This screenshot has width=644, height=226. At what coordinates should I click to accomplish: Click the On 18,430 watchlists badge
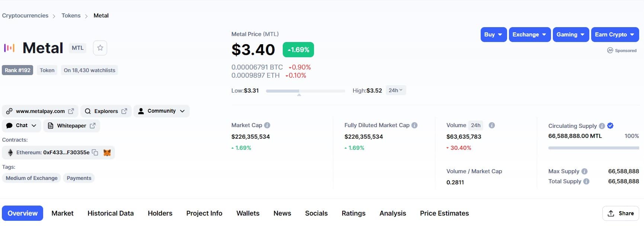(x=89, y=70)
